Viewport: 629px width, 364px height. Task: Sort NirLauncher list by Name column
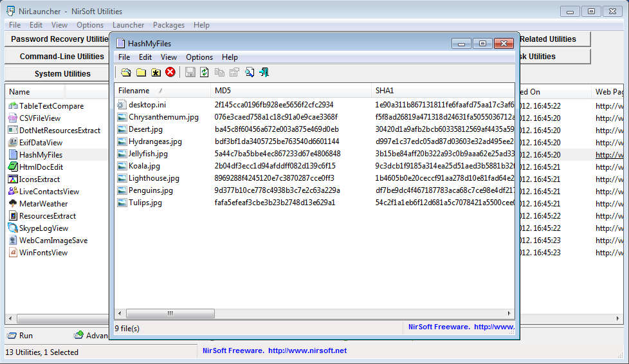click(x=35, y=92)
